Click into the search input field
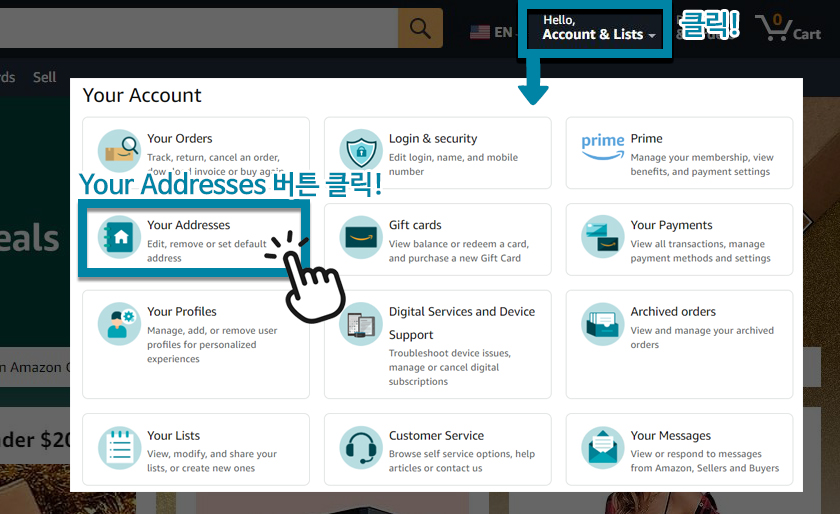Viewport: 840px width, 514px height. [198, 28]
